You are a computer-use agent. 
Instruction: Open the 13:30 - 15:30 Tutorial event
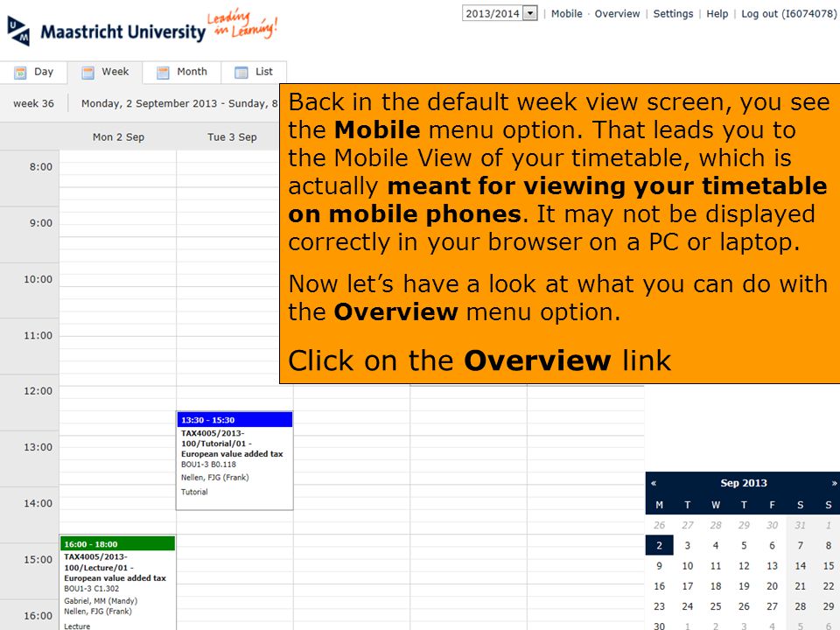pyautogui.click(x=234, y=461)
